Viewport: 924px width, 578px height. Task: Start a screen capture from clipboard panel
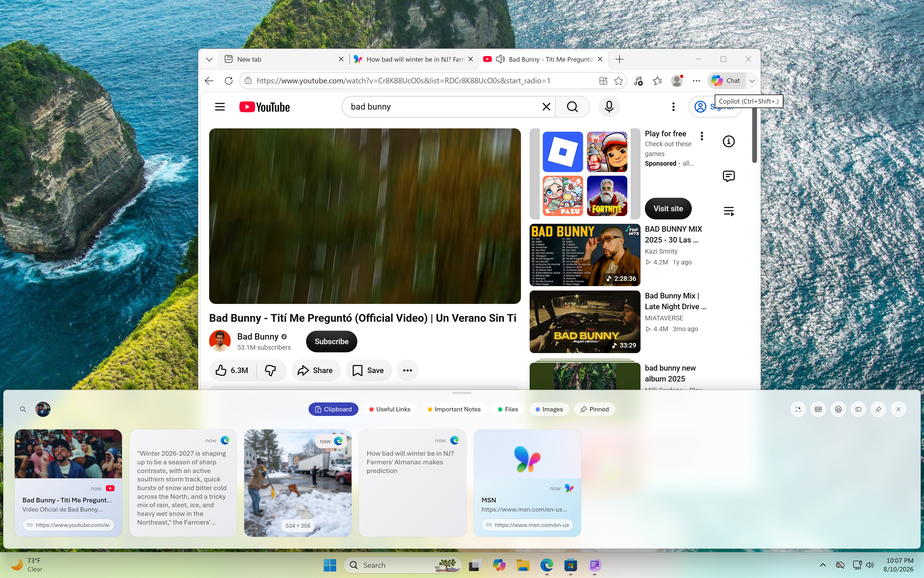click(798, 409)
